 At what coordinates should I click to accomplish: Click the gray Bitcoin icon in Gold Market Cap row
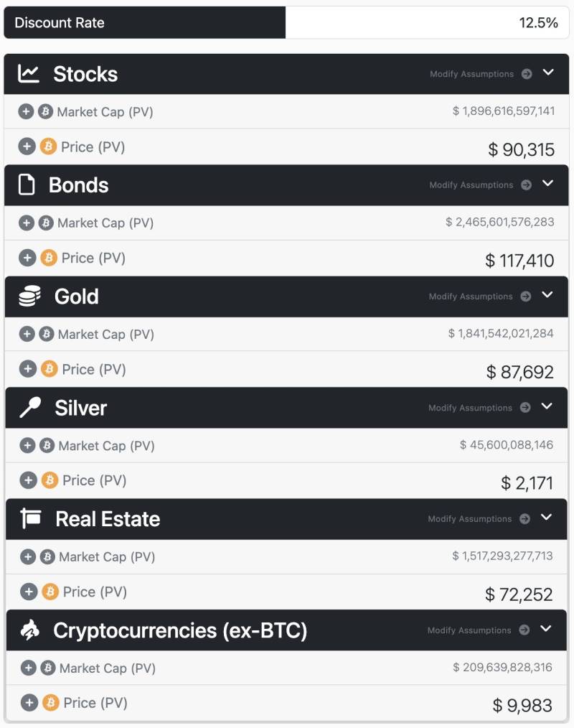coord(46,335)
